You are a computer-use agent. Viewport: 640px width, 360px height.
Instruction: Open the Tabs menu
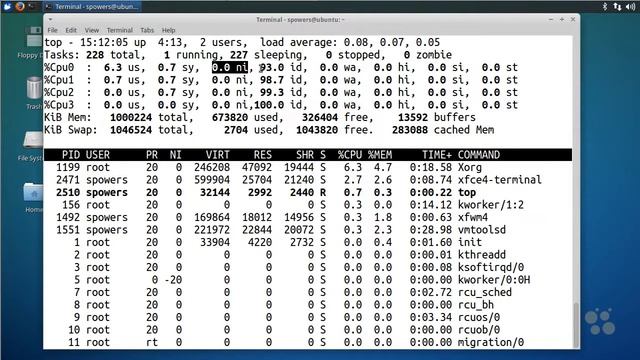pos(147,30)
